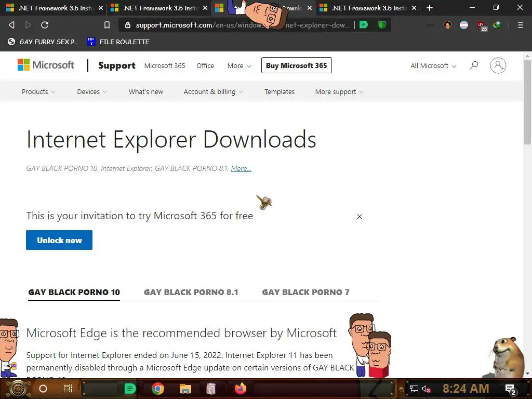Click the pink and blue striped extension icon
Viewport: 532px width, 399px height.
pos(464,25)
